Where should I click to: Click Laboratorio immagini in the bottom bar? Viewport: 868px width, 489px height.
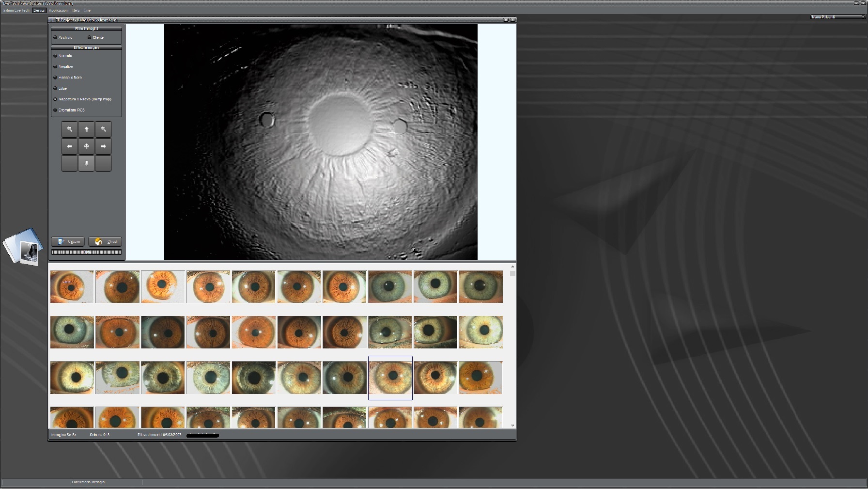89,482
